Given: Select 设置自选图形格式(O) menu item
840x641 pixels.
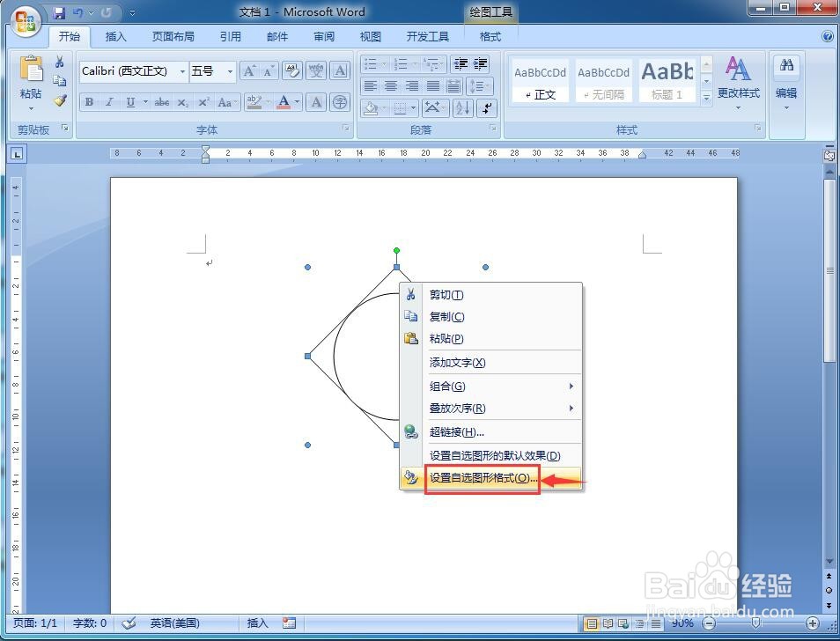Looking at the screenshot, I should coord(490,478).
